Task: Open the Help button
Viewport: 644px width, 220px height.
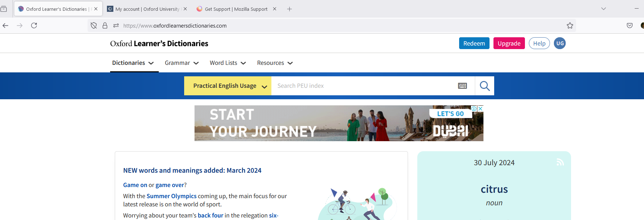Action: coord(539,43)
